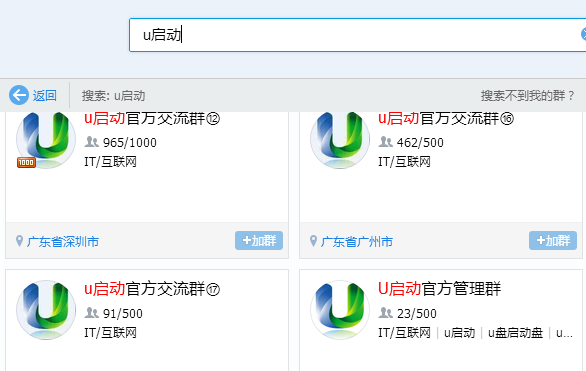Screen dimensions: 586x371
Task: Click the 返回 link text
Action: pyautogui.click(x=44, y=96)
